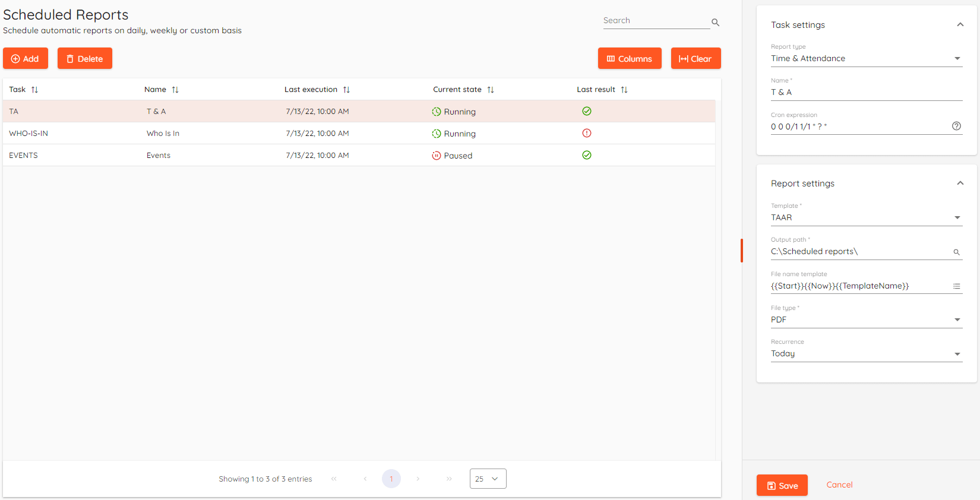Click the Add button
The width and height of the screenshot is (980, 500).
[x=26, y=58]
